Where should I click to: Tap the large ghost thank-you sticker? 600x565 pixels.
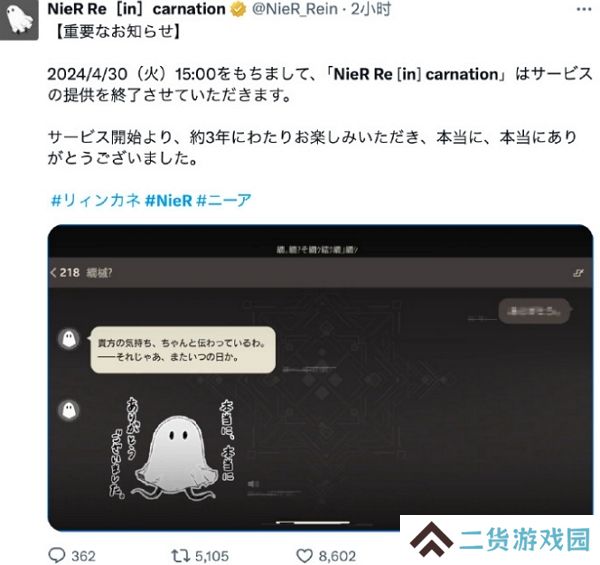[172, 449]
